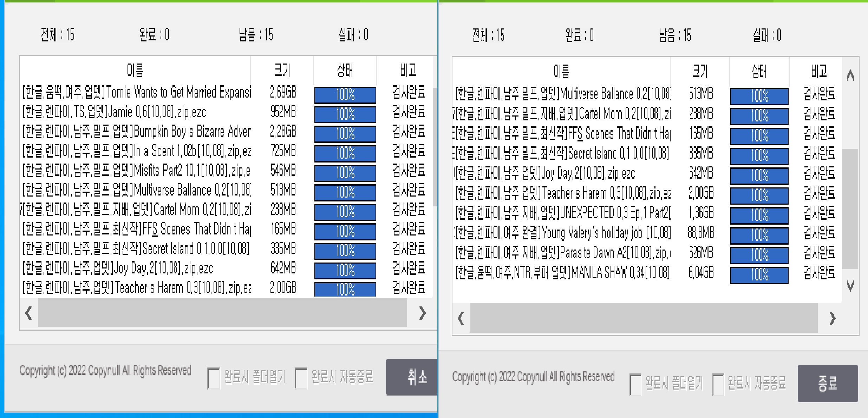Enable 완료시 폴더열기 checkbox in left window
Screen dimensions: 868x418
click(213, 377)
